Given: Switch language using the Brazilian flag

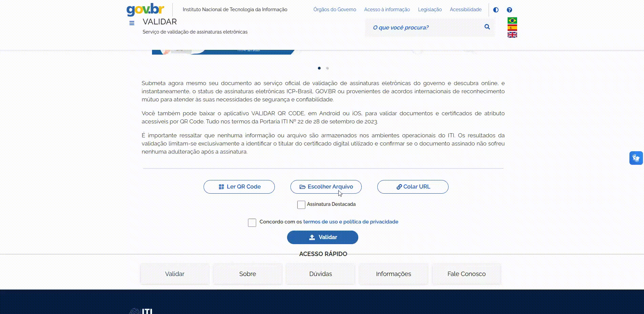Looking at the screenshot, I should coord(512,20).
